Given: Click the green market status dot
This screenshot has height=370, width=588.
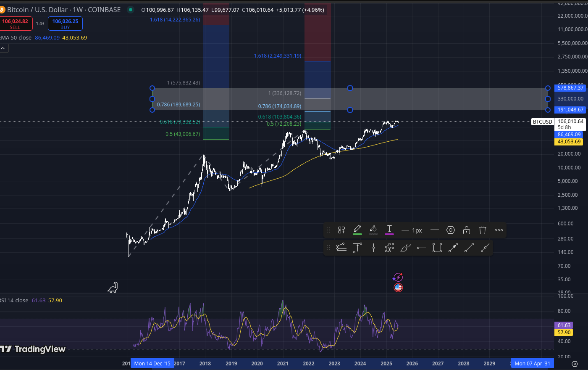Looking at the screenshot, I should tap(131, 10).
